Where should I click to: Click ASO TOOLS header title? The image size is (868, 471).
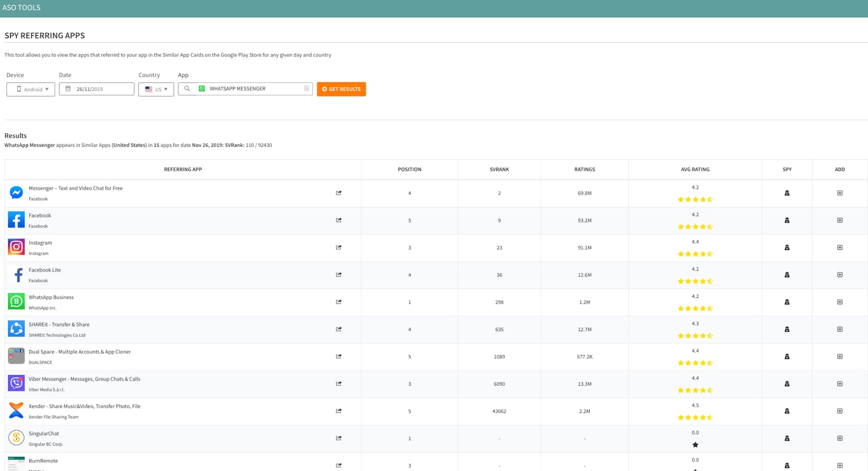pyautogui.click(x=21, y=8)
